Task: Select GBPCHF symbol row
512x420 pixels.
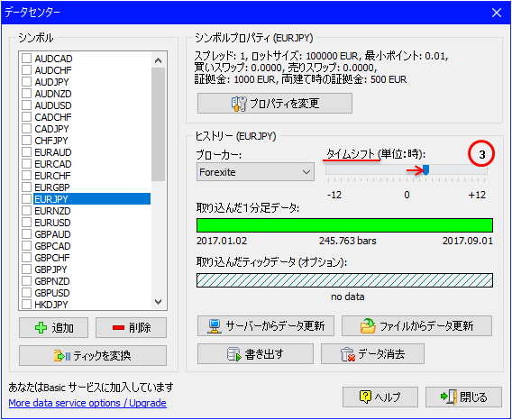Action: (52, 258)
